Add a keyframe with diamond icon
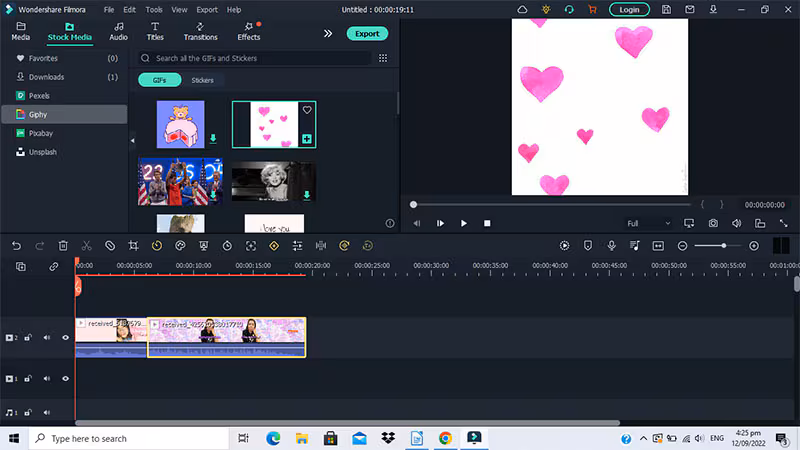 (x=274, y=246)
